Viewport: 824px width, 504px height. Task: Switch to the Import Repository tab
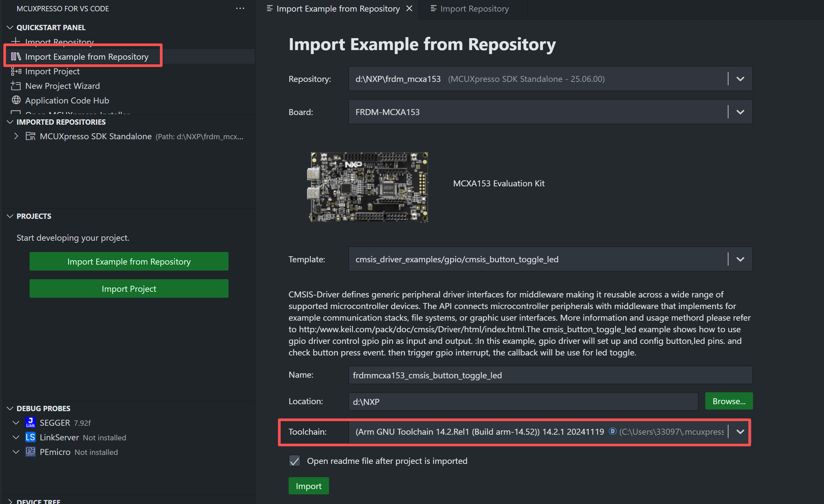coord(473,9)
